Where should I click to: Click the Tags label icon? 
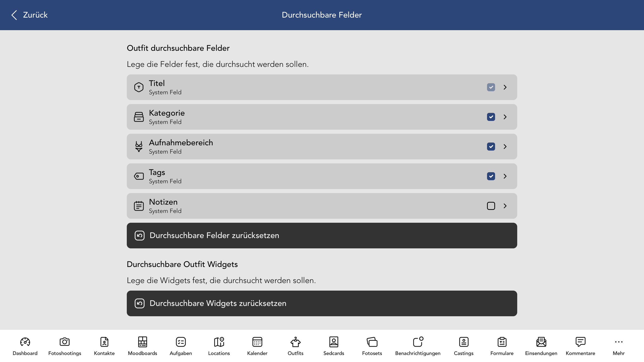tap(139, 176)
